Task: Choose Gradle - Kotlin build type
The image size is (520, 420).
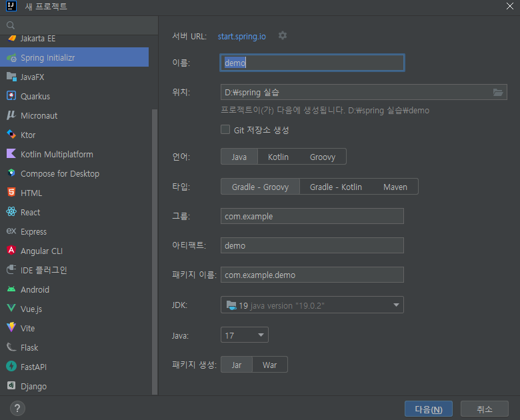Action: coord(336,187)
